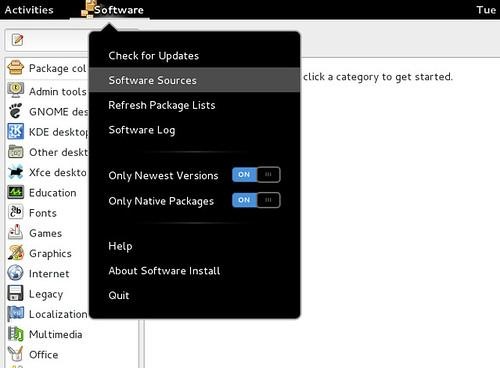Click the Localization flag icon
The height and width of the screenshot is (368, 500).
[15, 314]
